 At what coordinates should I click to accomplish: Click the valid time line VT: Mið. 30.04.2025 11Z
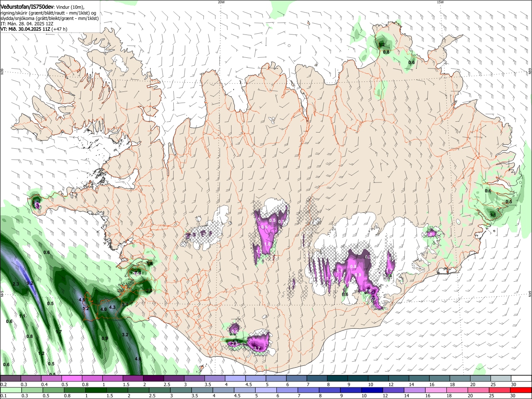pyautogui.click(x=25, y=29)
